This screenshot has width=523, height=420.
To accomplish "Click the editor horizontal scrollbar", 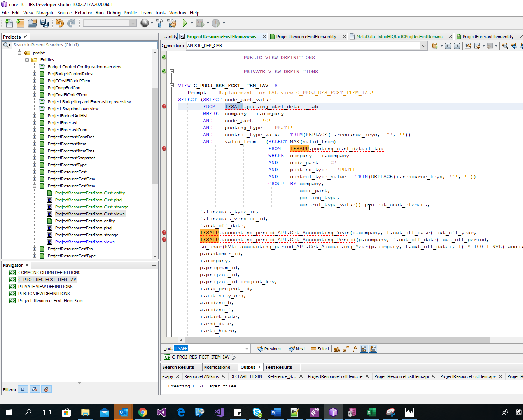I will click(337, 340).
